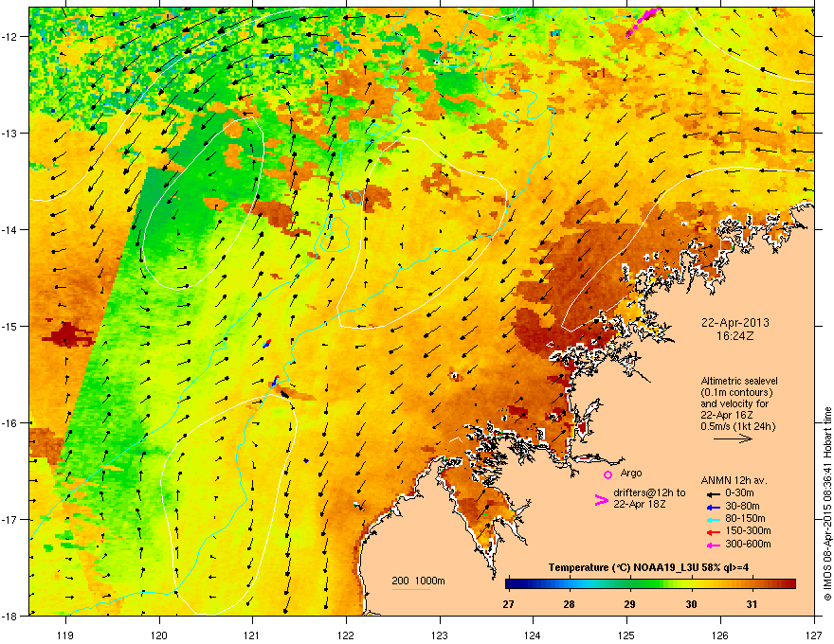Viewport: 834px width, 644px height.
Task: Click the '0-30m' depth label
Action: coord(739,493)
